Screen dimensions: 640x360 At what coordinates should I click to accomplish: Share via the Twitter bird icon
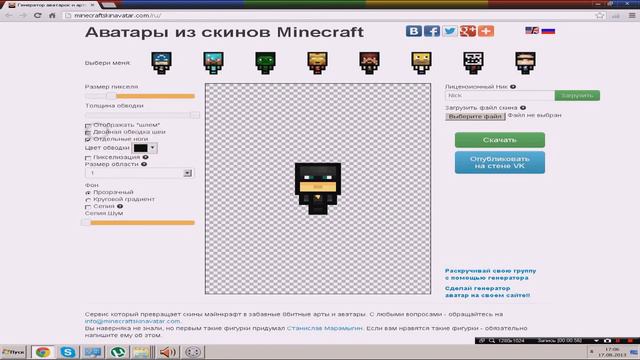pyautogui.click(x=449, y=31)
